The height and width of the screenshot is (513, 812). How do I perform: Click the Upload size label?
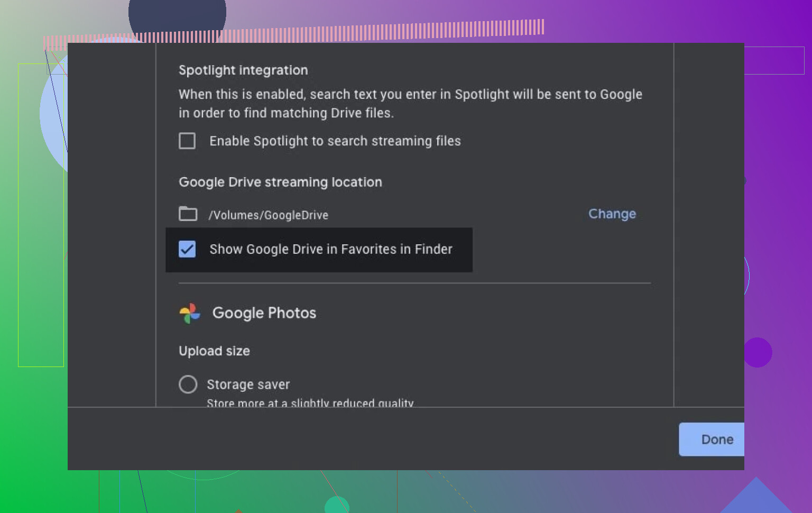(214, 351)
